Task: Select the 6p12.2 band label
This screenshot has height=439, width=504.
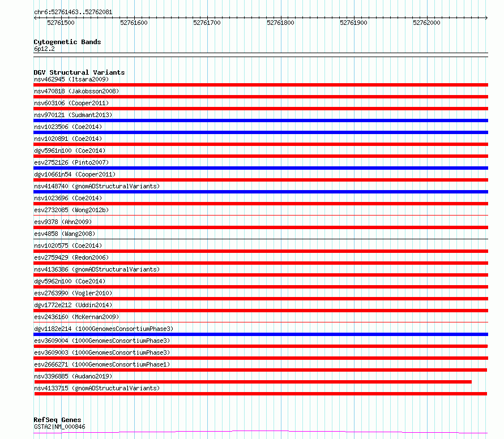Action: click(44, 49)
